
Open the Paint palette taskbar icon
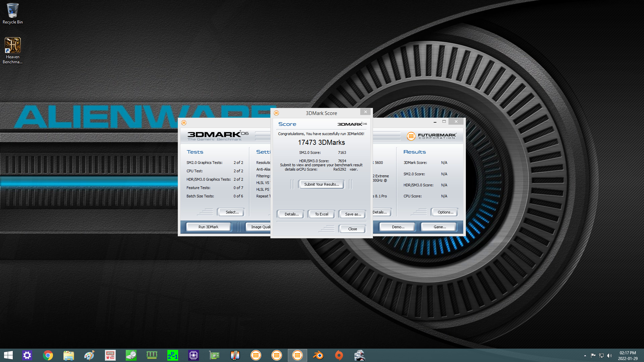coord(89,355)
